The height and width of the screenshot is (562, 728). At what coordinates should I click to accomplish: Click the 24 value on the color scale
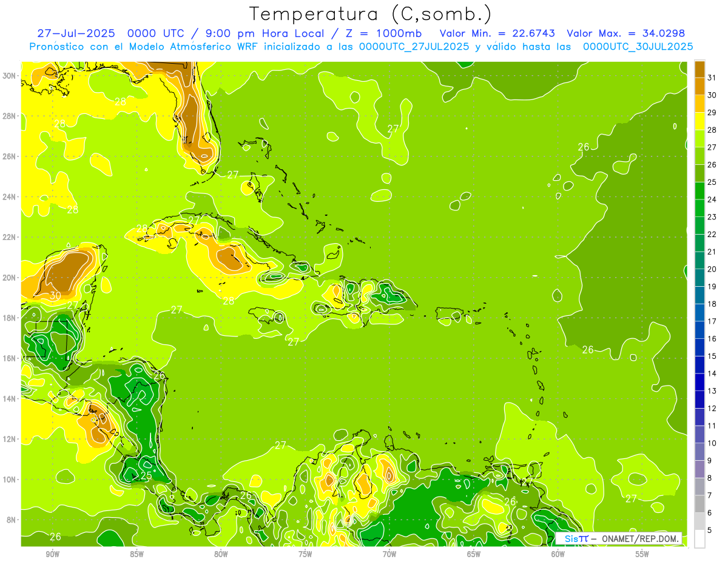pos(712,199)
